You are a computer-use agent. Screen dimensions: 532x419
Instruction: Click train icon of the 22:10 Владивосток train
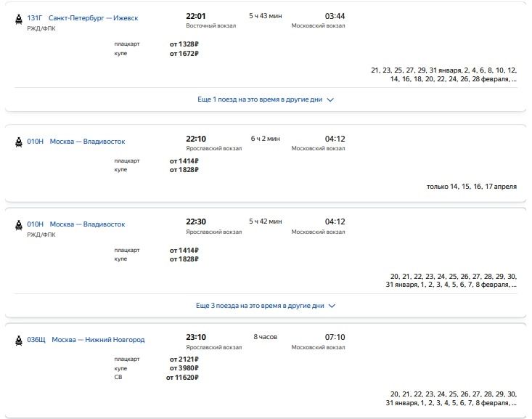click(x=18, y=142)
